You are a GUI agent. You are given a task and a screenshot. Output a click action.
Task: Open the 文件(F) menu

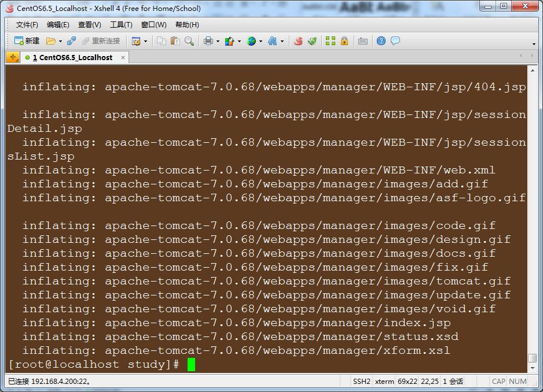[x=27, y=24]
